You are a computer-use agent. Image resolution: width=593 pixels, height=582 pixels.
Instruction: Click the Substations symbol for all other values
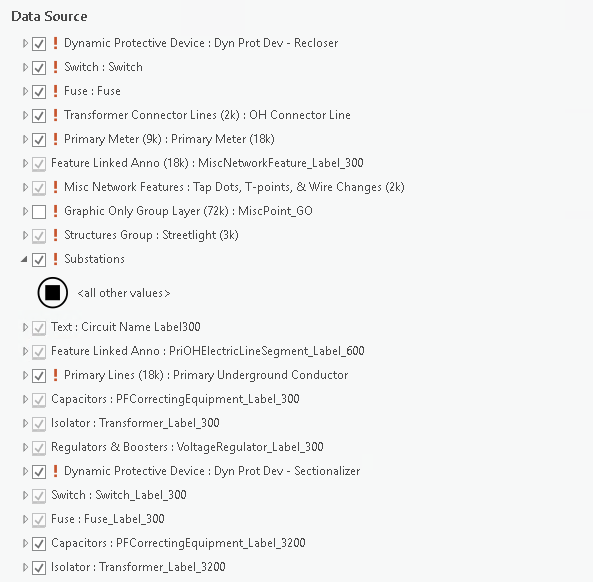point(53,293)
